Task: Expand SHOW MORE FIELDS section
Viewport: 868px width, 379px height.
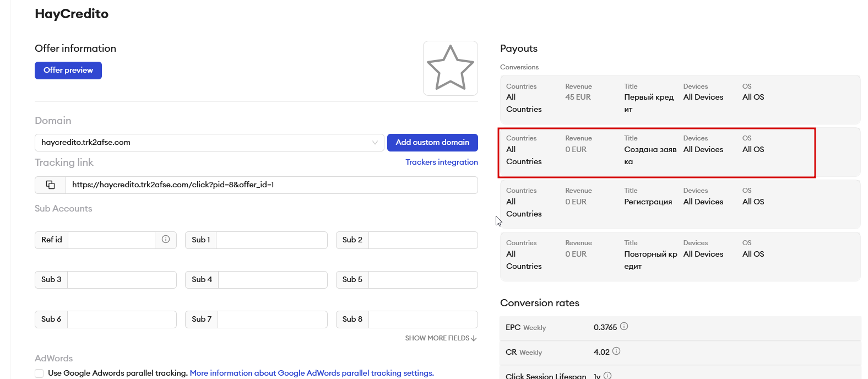Action: tap(441, 338)
